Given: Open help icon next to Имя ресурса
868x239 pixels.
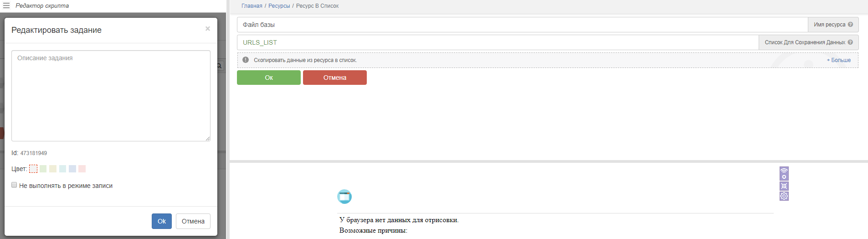Looking at the screenshot, I should (850, 25).
